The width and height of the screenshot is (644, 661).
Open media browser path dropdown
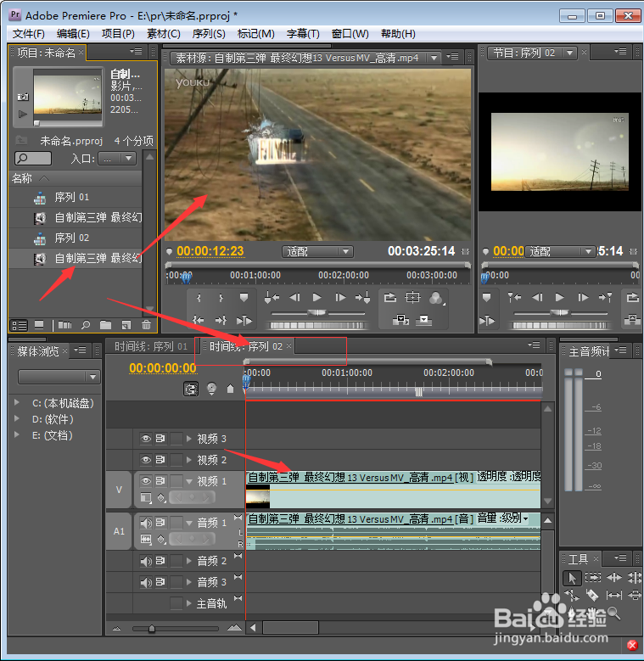pyautogui.click(x=59, y=377)
